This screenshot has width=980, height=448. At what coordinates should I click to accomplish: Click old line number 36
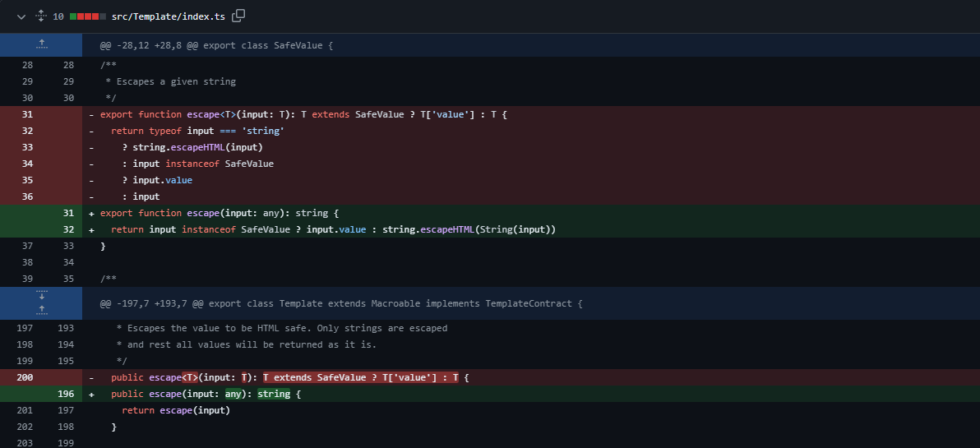(x=28, y=196)
